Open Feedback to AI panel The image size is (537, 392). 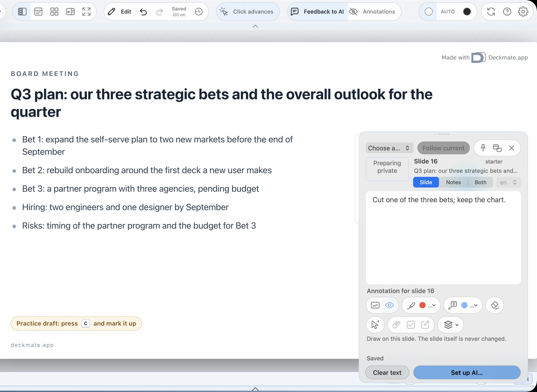tap(317, 12)
